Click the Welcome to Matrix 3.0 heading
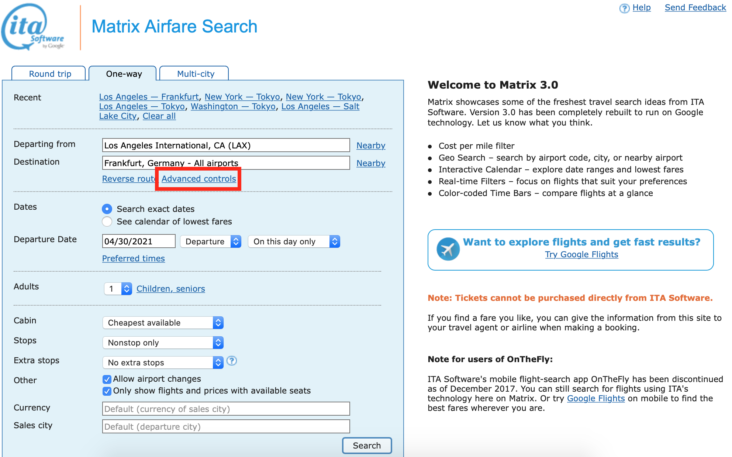Screen dimensions: 732x457 493,85
